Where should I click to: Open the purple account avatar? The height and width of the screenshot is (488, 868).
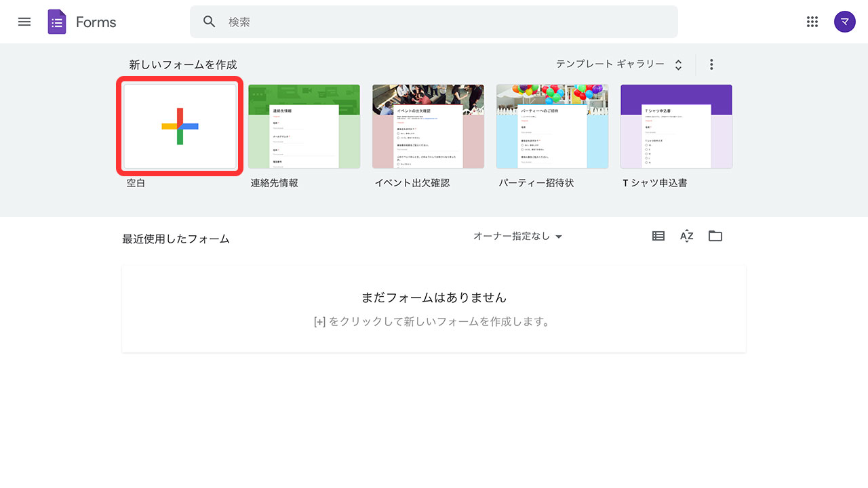tap(845, 22)
